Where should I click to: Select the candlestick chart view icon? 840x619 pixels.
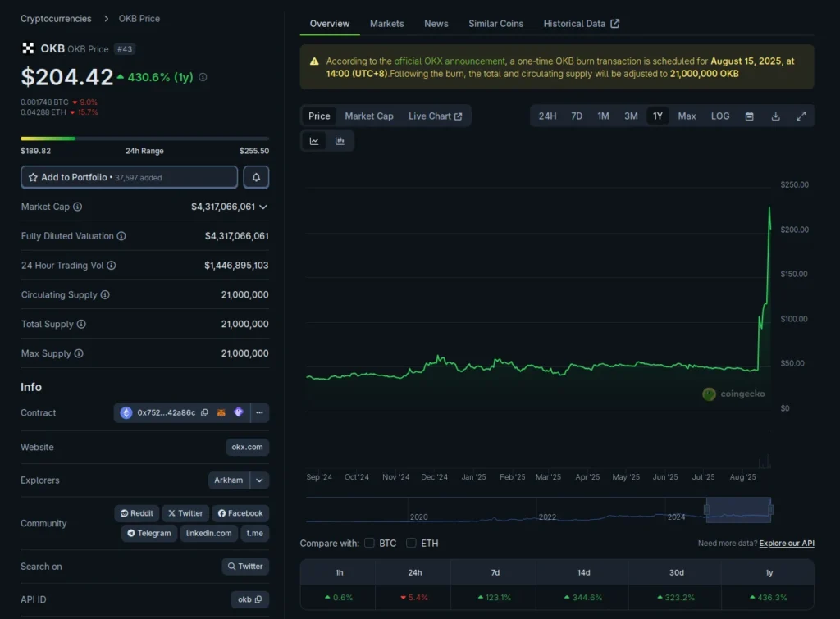click(x=340, y=141)
